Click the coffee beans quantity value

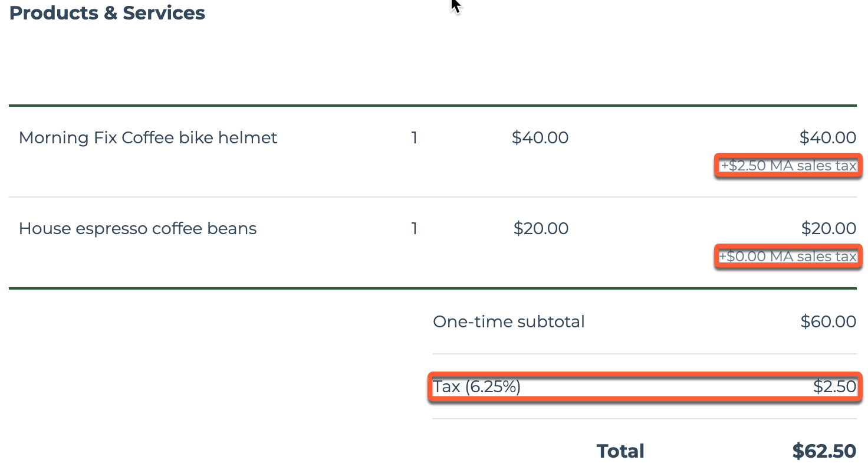(415, 229)
